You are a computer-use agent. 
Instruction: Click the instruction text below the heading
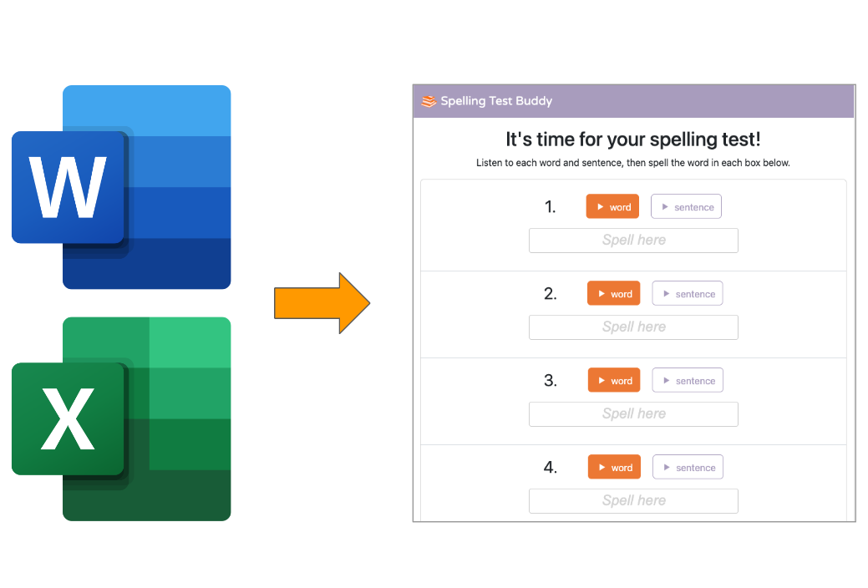633,163
